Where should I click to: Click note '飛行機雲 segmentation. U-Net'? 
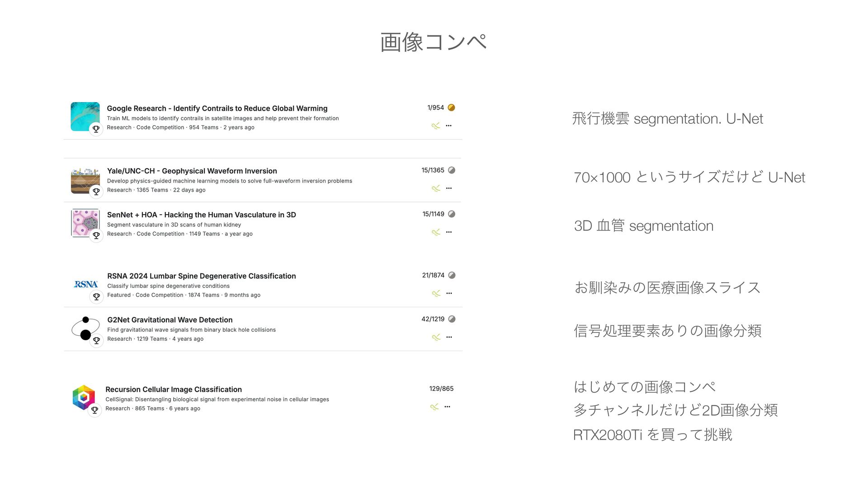[x=668, y=118]
